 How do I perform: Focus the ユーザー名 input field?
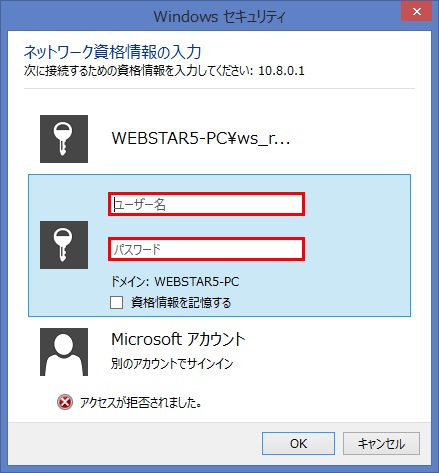206,204
